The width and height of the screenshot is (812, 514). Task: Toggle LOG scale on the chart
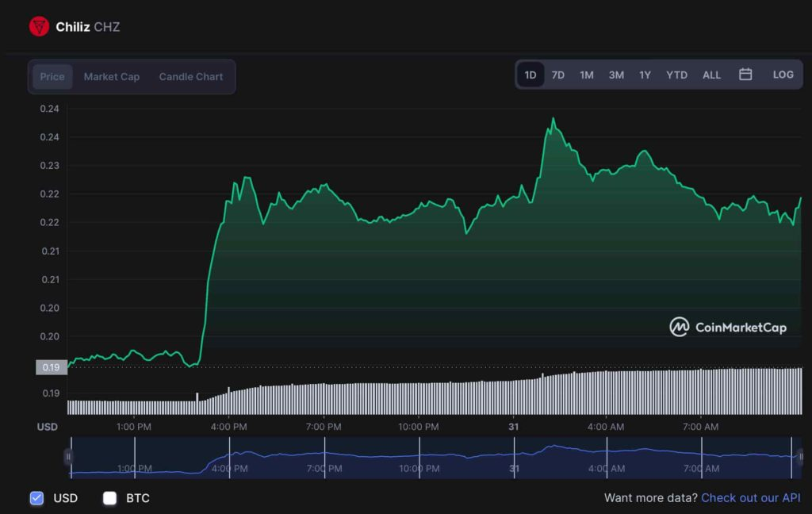point(783,75)
